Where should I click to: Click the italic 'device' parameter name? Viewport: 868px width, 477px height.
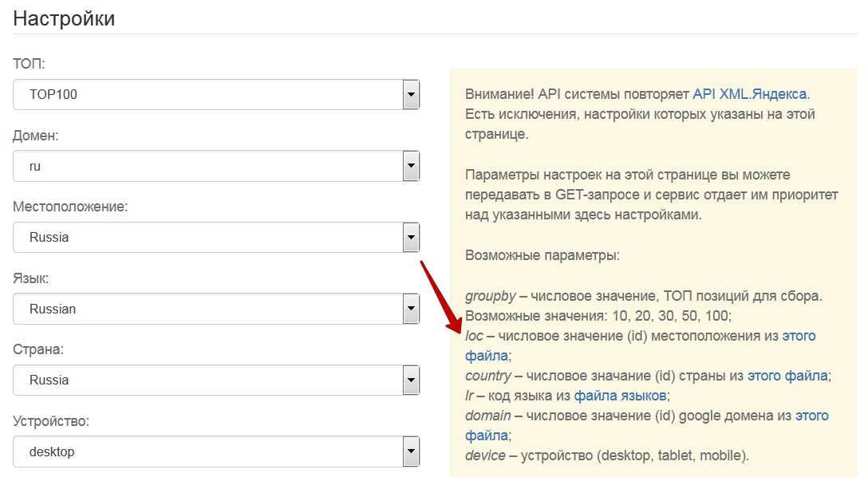tap(485, 455)
